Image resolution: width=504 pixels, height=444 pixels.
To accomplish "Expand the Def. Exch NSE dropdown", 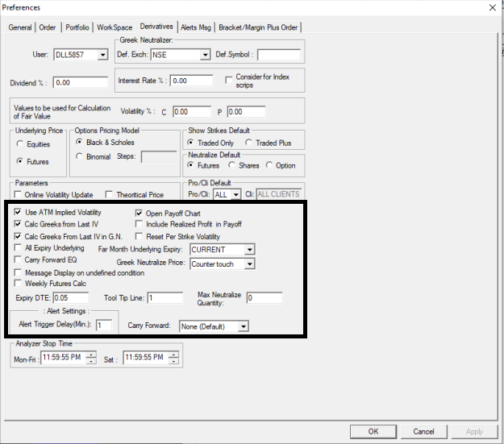I will [204, 55].
